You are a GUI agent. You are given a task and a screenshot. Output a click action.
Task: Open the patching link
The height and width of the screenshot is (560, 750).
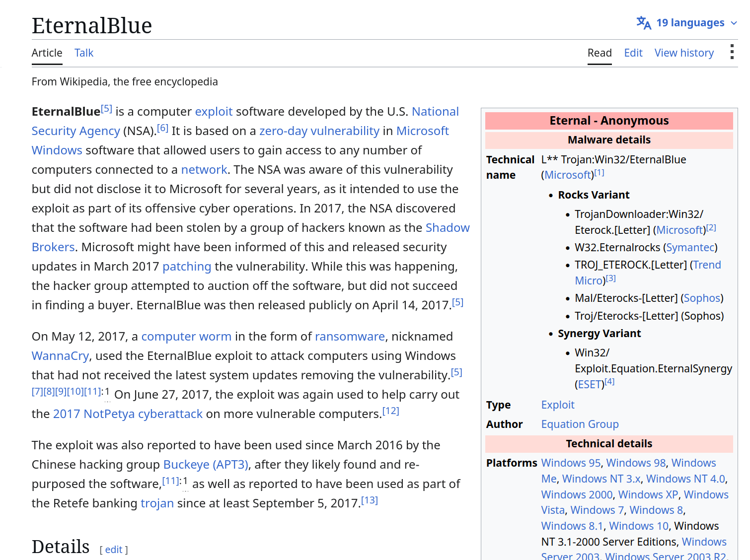pyautogui.click(x=187, y=266)
